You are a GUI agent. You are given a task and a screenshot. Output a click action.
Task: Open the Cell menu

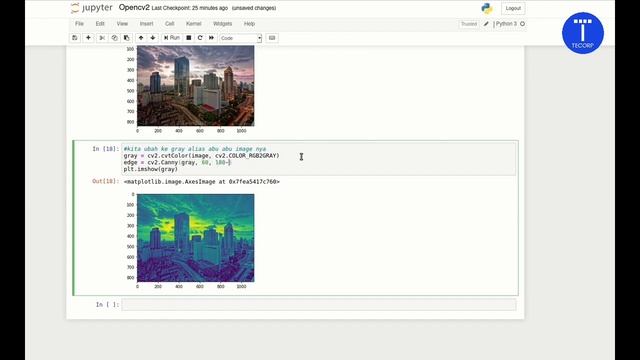point(169,24)
